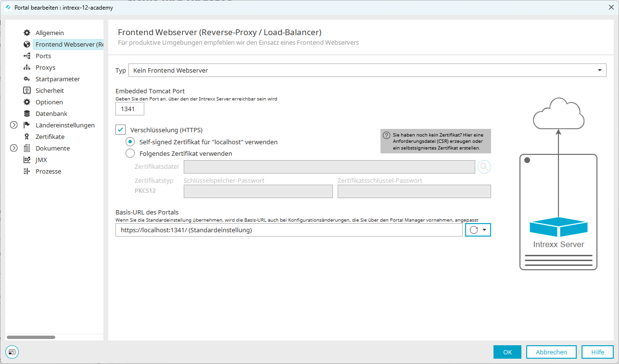Open the Startparameter settings page

click(x=58, y=79)
